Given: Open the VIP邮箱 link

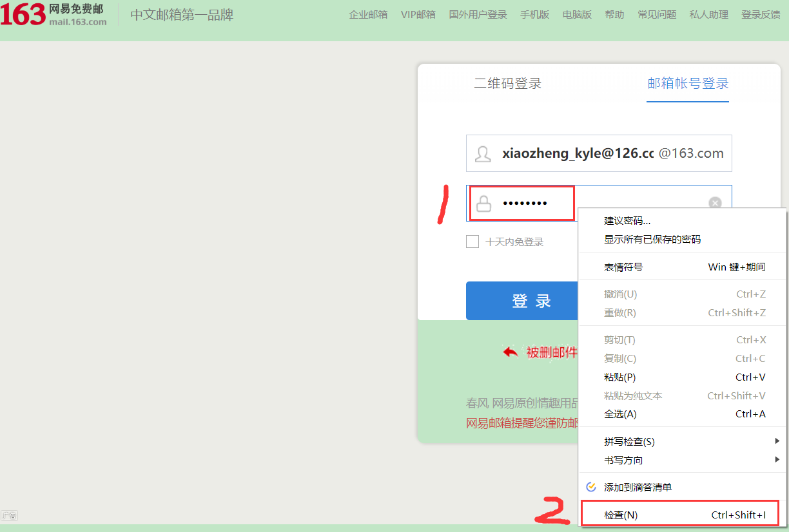Looking at the screenshot, I should pos(418,14).
